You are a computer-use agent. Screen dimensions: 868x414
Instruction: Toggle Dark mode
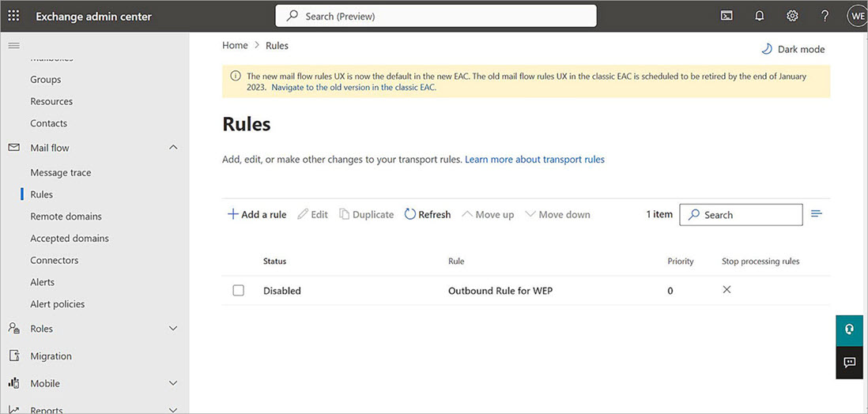(x=793, y=49)
